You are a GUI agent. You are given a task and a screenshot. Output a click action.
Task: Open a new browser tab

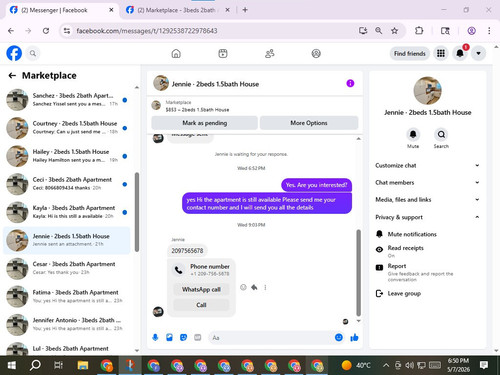point(245,10)
